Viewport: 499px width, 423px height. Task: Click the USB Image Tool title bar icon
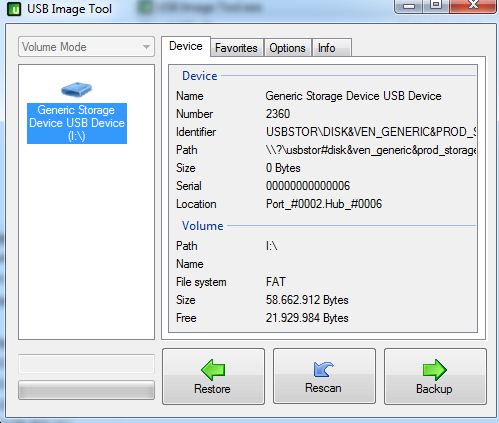click(14, 9)
